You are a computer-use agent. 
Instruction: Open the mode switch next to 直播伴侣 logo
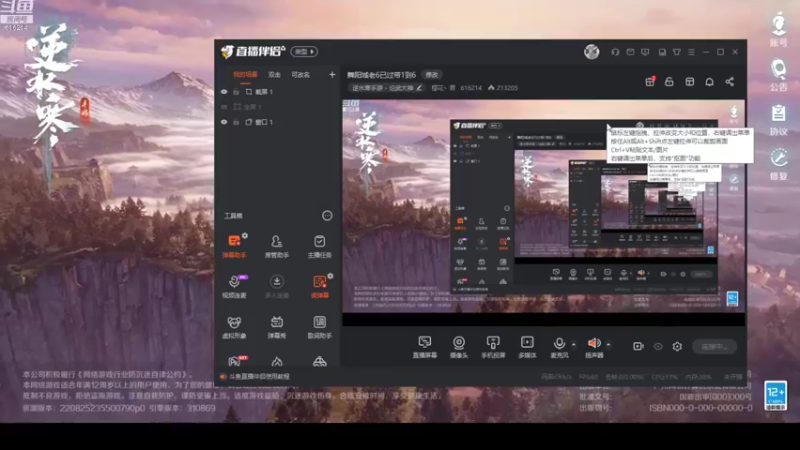(x=304, y=52)
